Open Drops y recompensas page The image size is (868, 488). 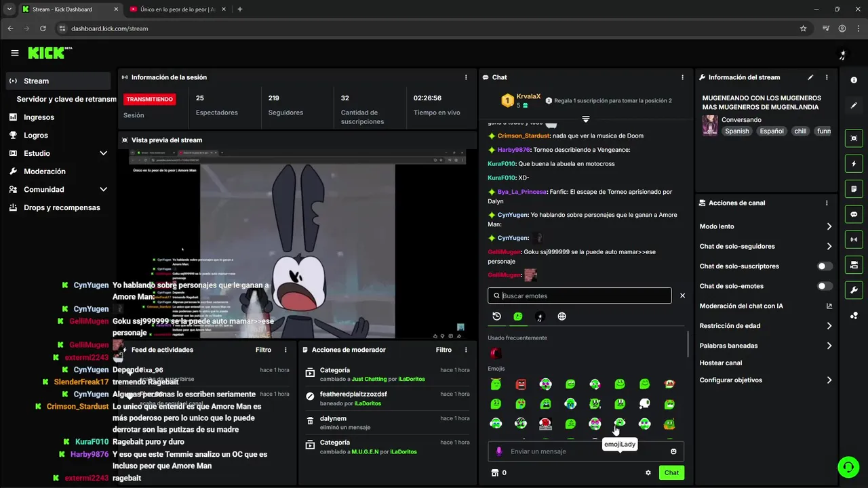(62, 207)
